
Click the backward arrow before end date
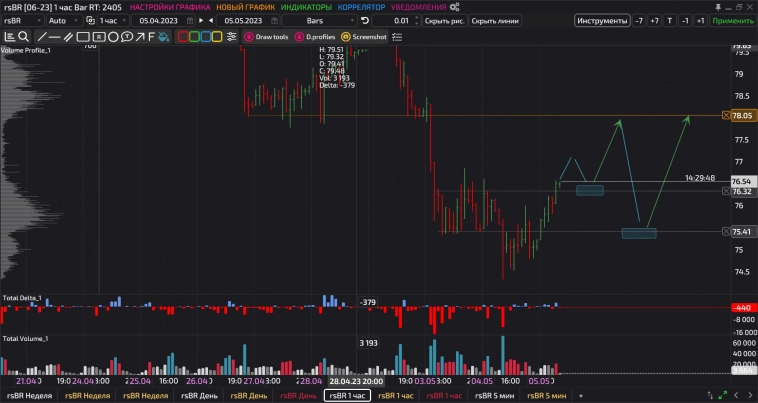(x=211, y=21)
